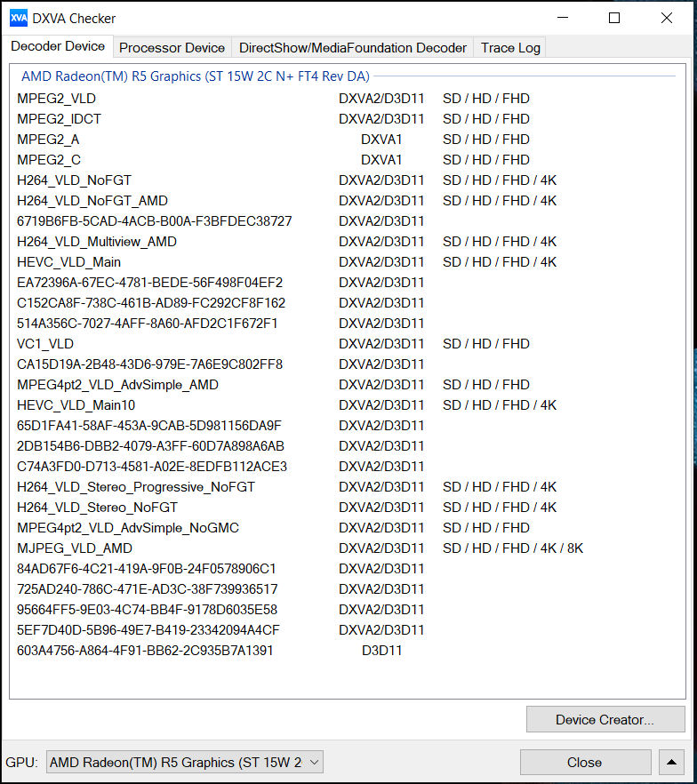Click the VC1_VLD decoder item
This screenshot has height=784, width=697.
click(45, 344)
